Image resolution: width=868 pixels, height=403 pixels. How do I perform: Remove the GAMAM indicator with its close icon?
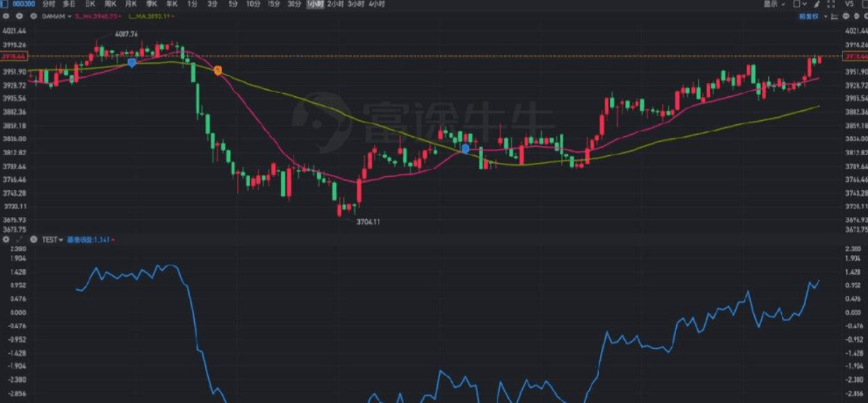[33, 16]
